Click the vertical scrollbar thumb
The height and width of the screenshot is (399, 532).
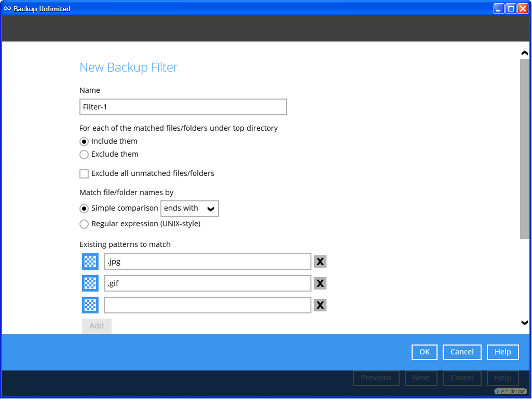(524, 149)
